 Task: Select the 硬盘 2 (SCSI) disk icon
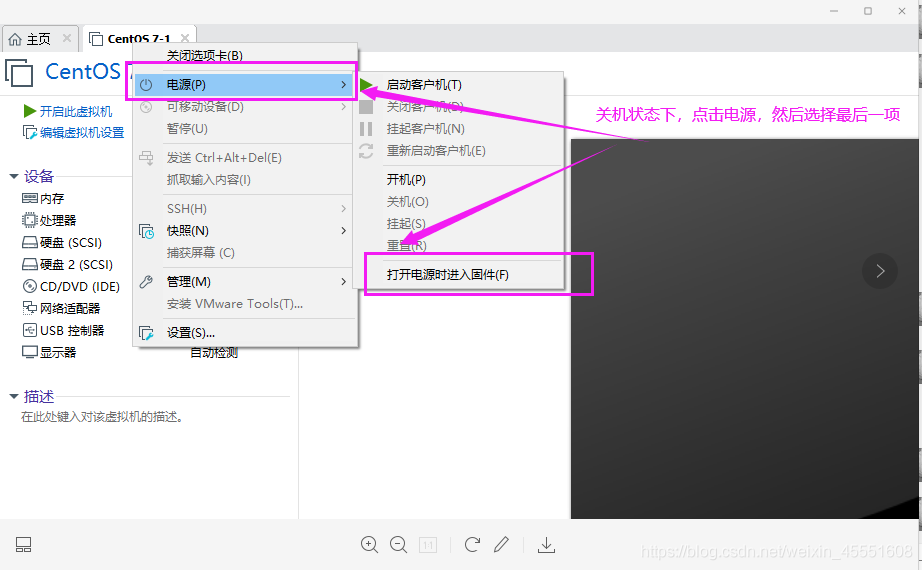point(29,264)
